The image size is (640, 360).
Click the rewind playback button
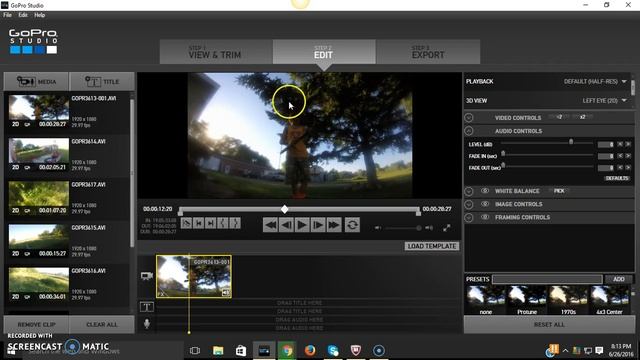tap(270, 225)
